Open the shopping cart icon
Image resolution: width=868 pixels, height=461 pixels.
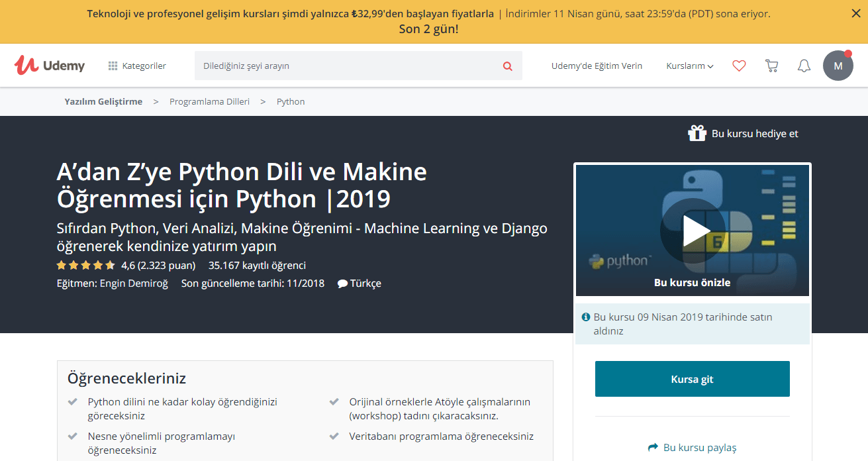pos(771,66)
